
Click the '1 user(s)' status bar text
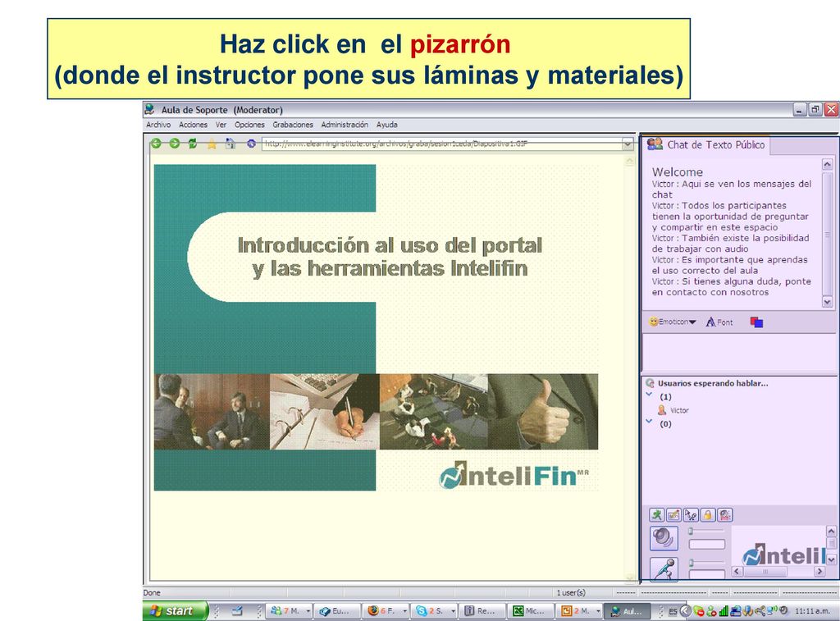coord(571,592)
